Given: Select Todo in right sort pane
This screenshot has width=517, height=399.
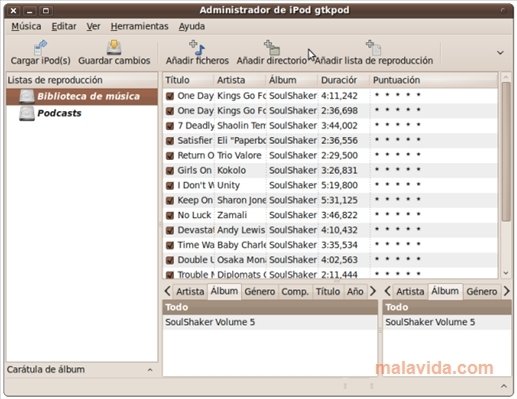Looking at the screenshot, I should [447, 307].
